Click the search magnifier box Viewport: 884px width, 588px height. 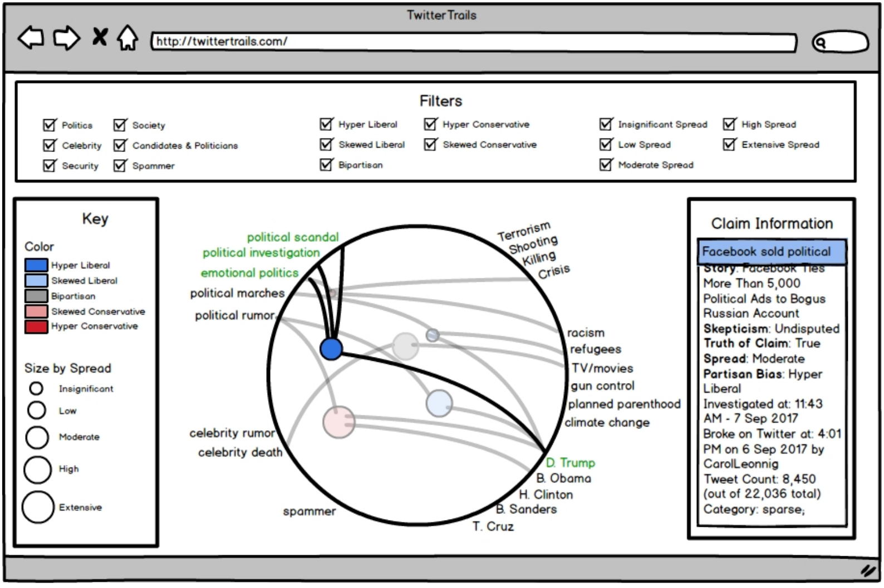840,42
